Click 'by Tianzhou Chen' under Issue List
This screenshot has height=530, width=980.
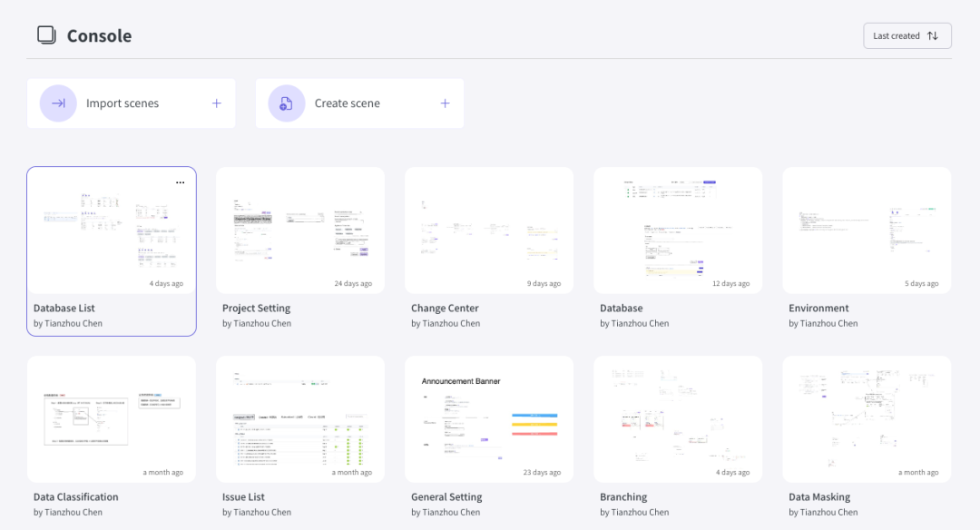[x=256, y=512]
